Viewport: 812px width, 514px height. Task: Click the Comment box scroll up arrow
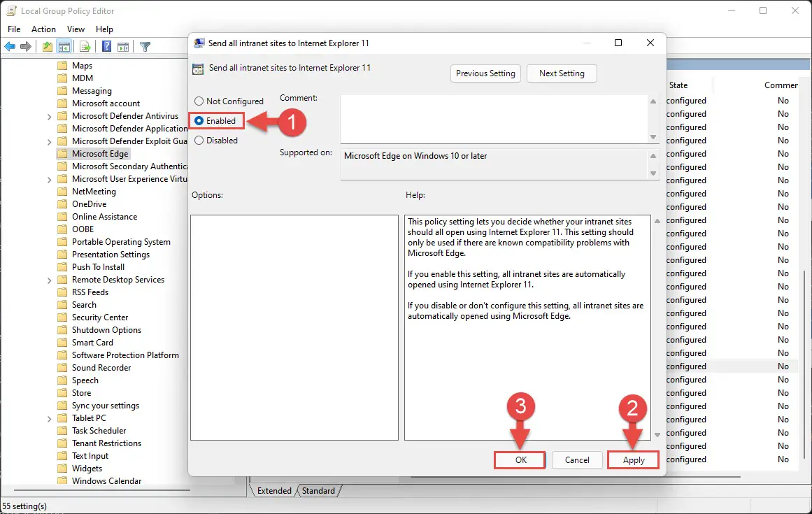coord(653,101)
